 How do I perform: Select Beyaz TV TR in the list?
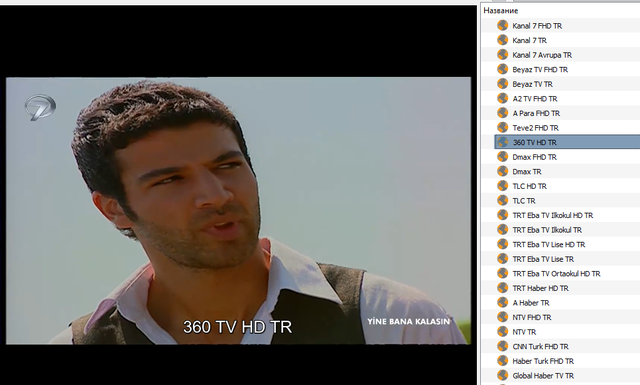click(x=532, y=84)
